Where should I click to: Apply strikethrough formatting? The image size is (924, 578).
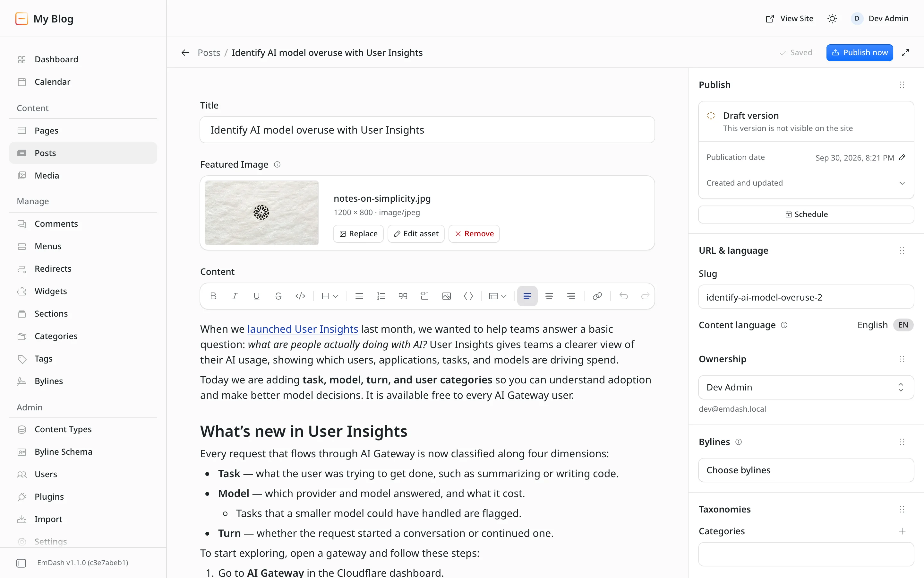(x=278, y=296)
